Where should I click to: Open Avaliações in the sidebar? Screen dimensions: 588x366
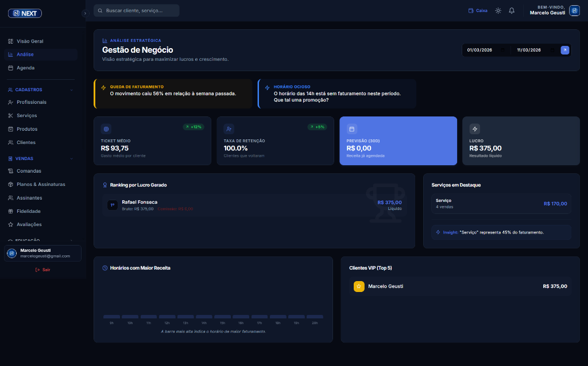(x=41, y=224)
